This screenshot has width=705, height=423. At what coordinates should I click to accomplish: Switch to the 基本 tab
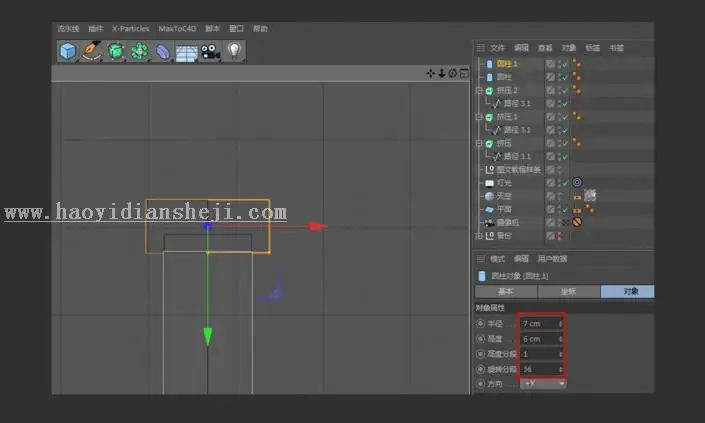506,291
